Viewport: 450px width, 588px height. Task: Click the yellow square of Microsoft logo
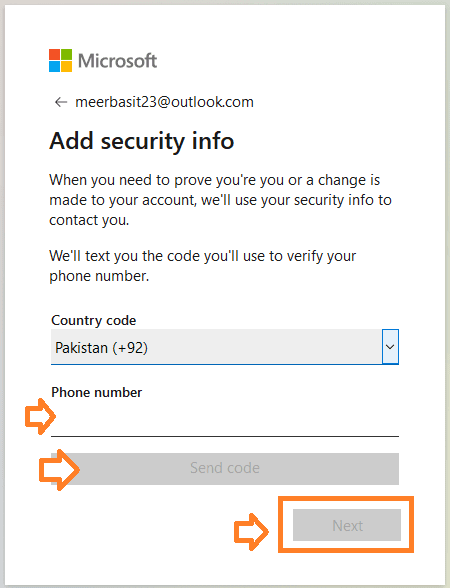point(66,66)
